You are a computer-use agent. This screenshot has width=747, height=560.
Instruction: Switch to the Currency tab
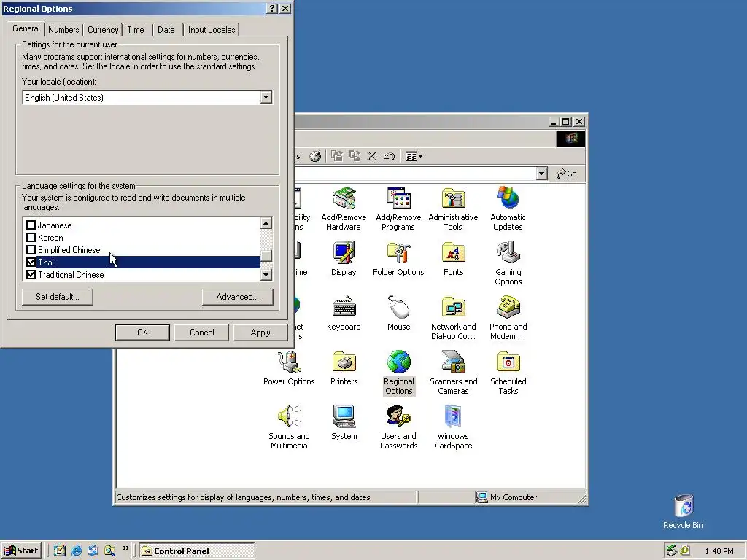click(103, 29)
